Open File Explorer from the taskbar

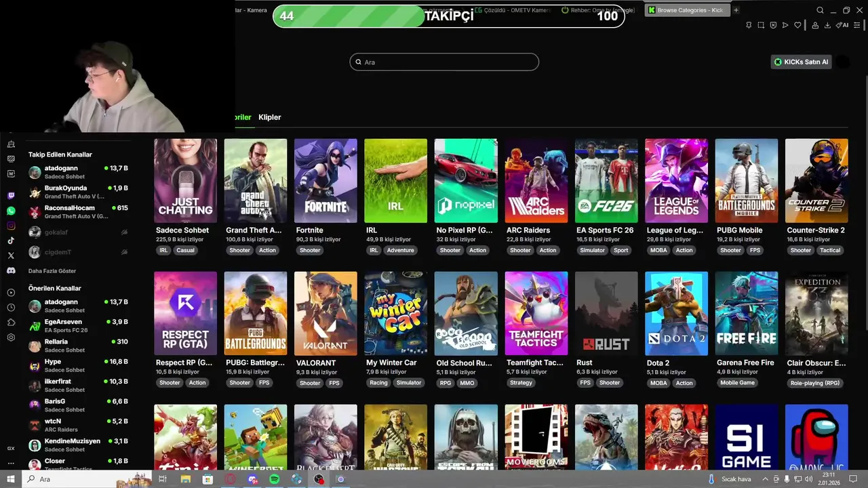tap(185, 479)
